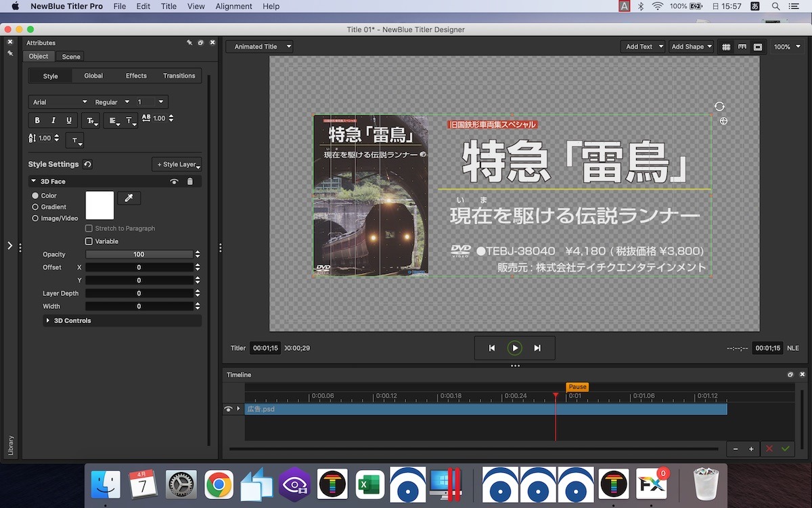This screenshot has height=508, width=812.
Task: Select the Image/Video fill option
Action: click(x=35, y=219)
